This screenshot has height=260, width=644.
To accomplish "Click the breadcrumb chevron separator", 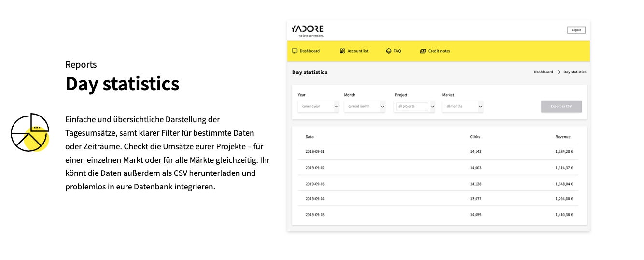I will [559, 72].
